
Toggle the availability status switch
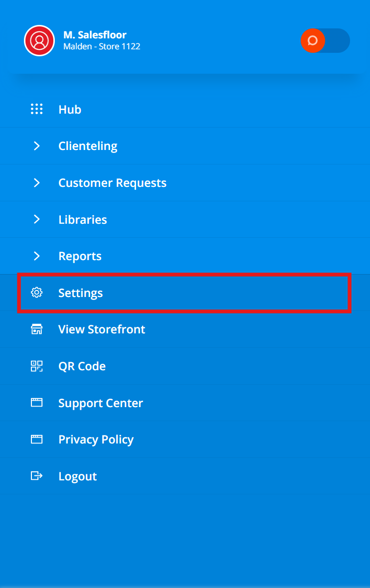tap(325, 40)
